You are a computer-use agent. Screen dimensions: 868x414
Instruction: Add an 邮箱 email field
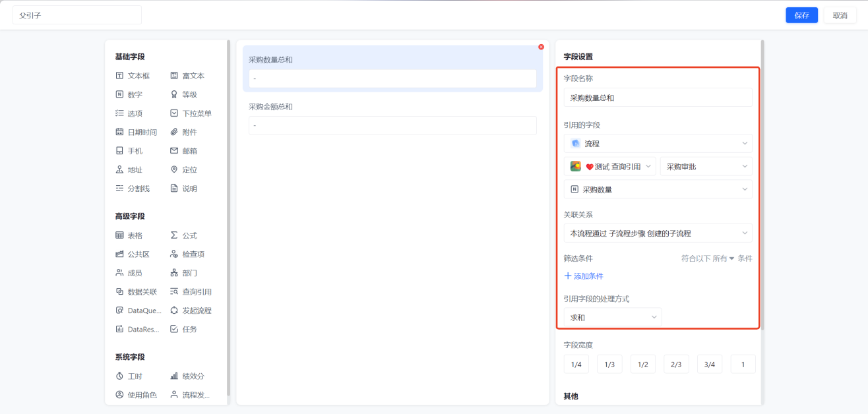tap(184, 151)
